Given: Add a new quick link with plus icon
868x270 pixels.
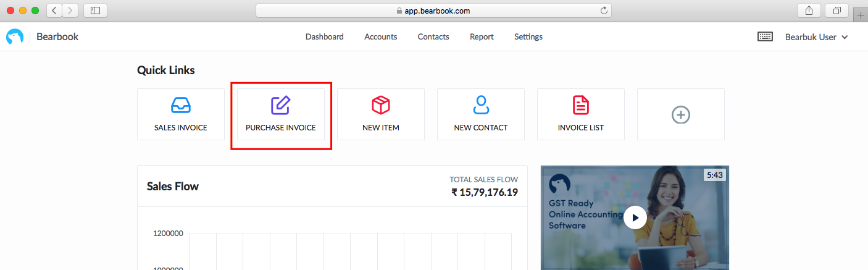Looking at the screenshot, I should click(x=681, y=114).
